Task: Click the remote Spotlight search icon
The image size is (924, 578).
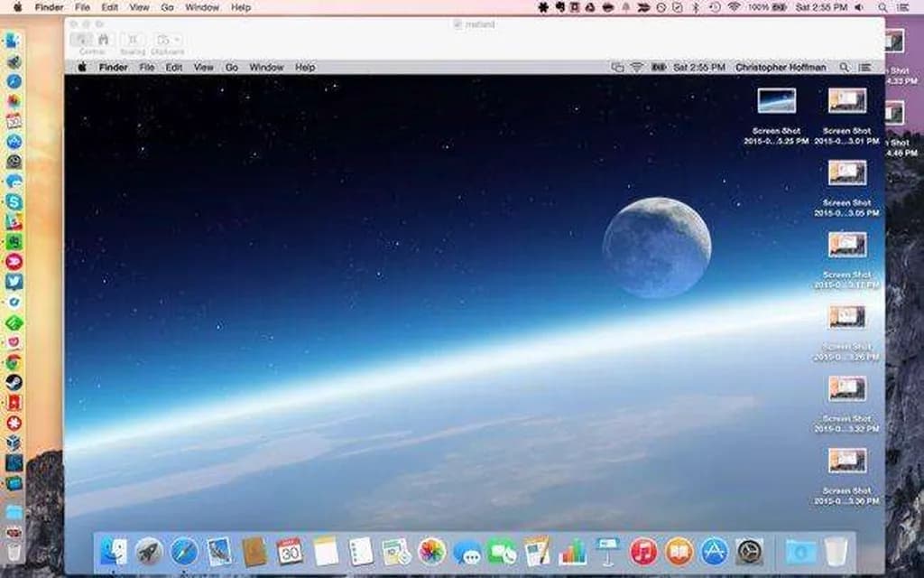Action: (x=845, y=68)
